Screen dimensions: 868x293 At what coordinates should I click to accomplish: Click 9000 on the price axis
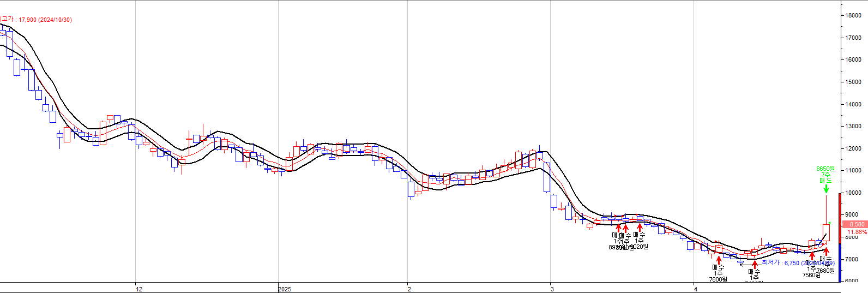click(852, 215)
